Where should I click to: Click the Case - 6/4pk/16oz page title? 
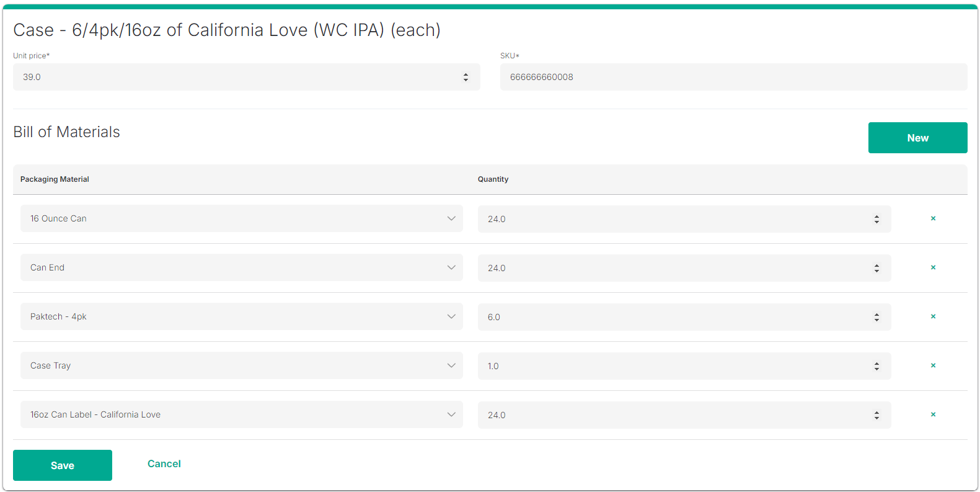[x=227, y=30]
